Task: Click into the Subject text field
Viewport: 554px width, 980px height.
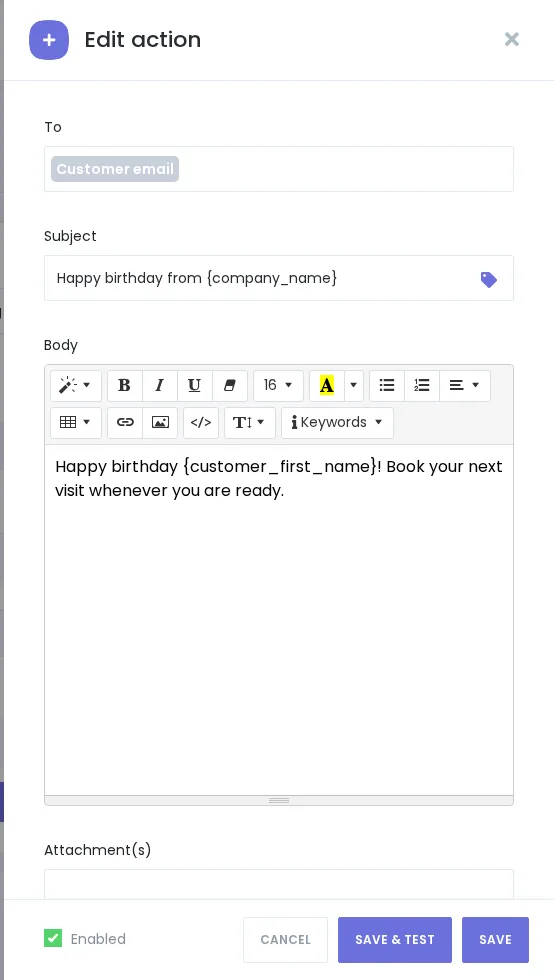Action: pyautogui.click(x=279, y=278)
